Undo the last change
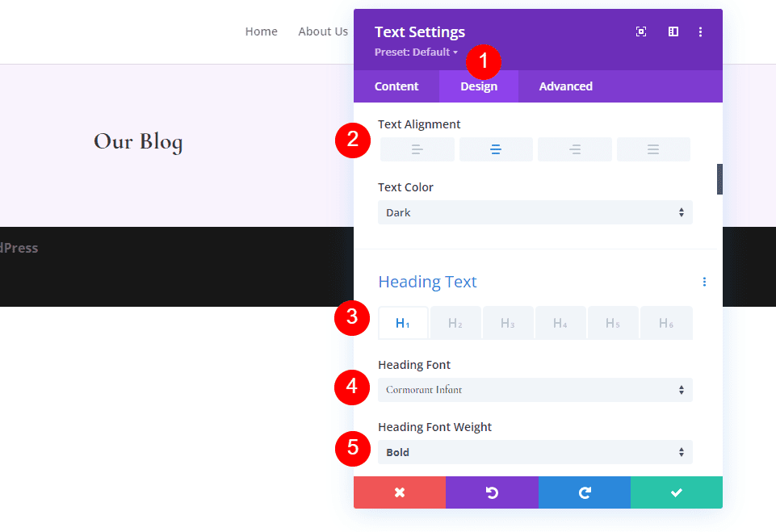The width and height of the screenshot is (776, 532). [492, 492]
